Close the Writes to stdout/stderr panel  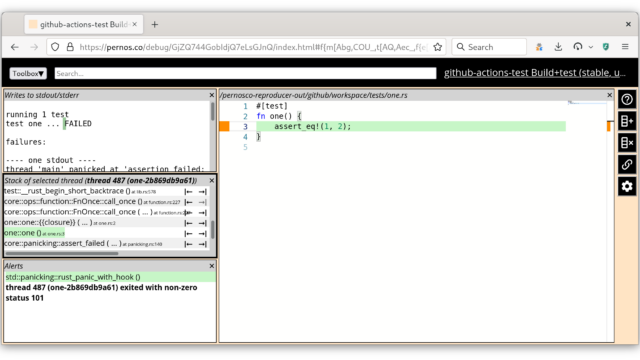click(x=211, y=95)
